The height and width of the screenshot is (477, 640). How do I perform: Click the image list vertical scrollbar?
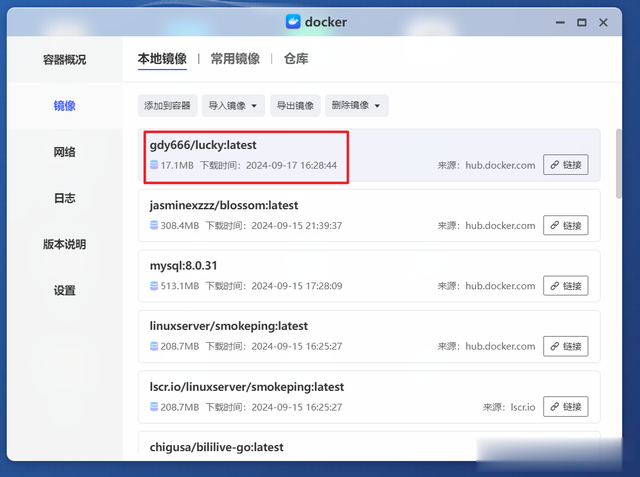click(x=619, y=164)
